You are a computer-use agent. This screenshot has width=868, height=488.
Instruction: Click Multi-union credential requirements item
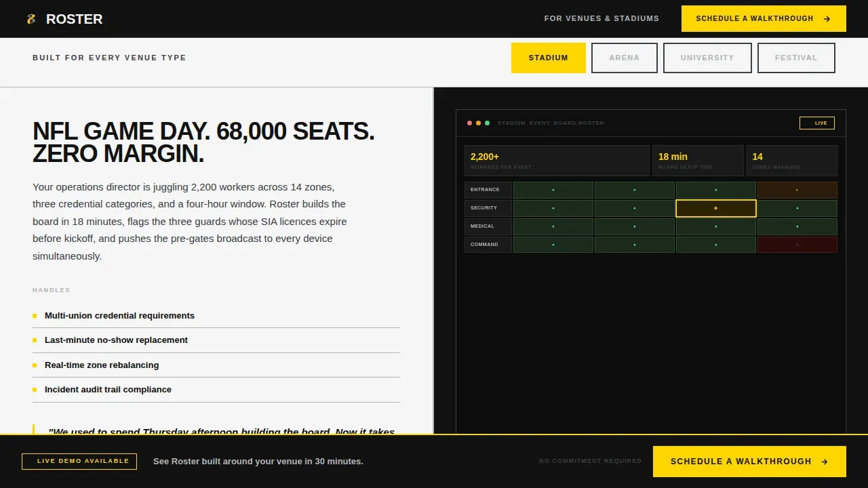point(216,316)
